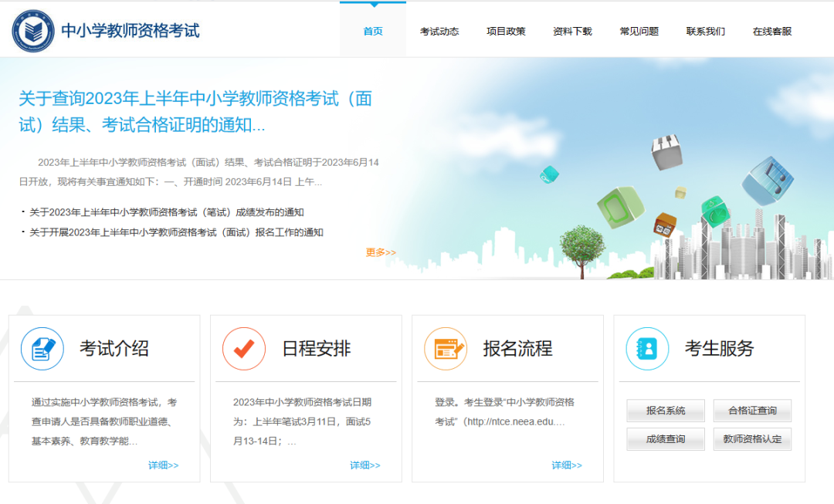This screenshot has height=504, width=834.
Task: Click the 教师资格认定 button
Action: 751,438
